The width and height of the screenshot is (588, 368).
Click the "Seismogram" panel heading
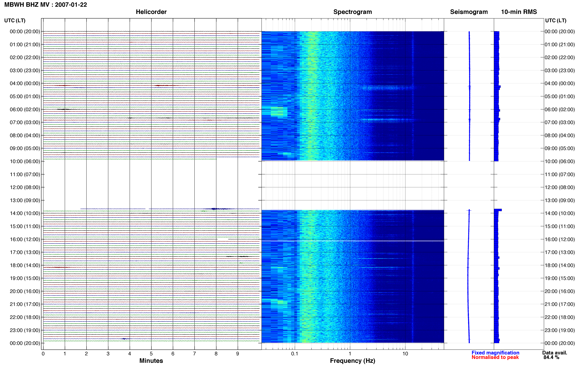[469, 12]
